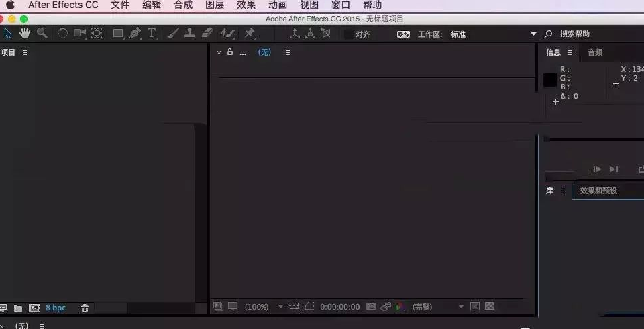Open the (无) composition viewer dropdown
This screenshot has height=329, width=644.
[264, 52]
